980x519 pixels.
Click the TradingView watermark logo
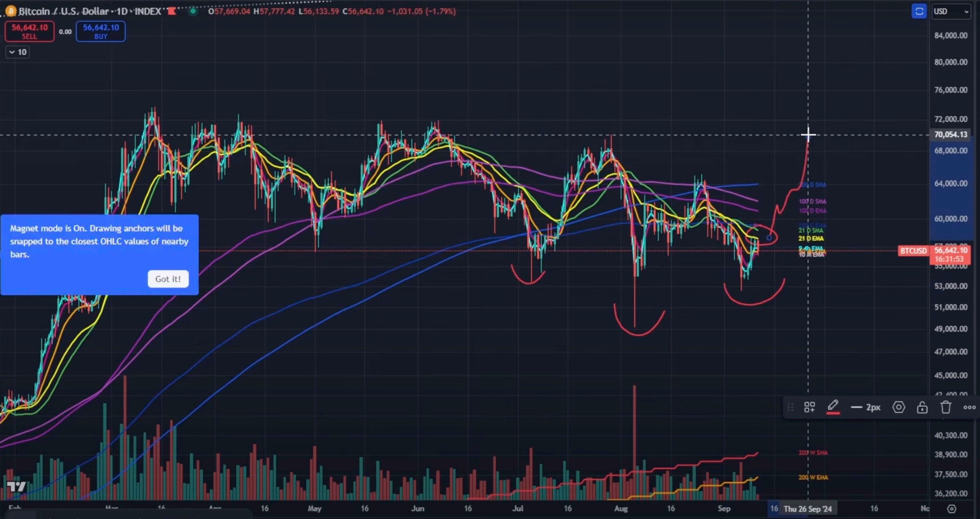point(17,487)
